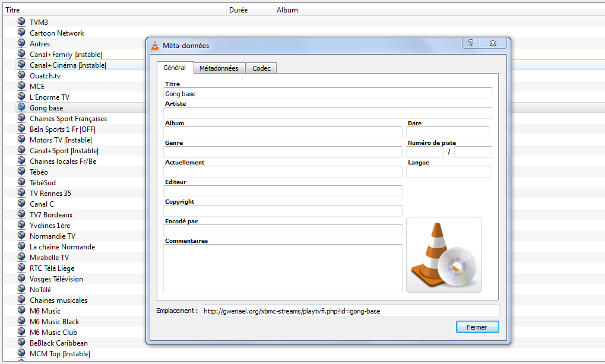Click the globe icon beside Tébéo
Screen dimensions: 605x364
point(21,172)
